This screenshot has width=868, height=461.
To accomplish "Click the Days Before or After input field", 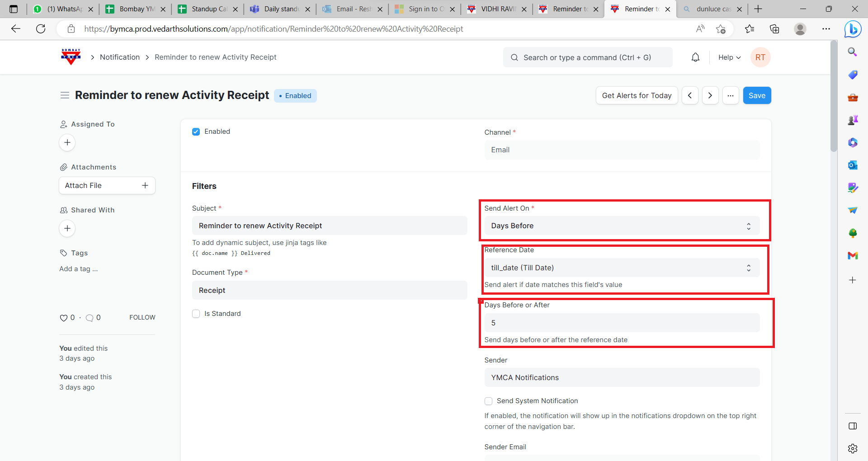I will 622,323.
